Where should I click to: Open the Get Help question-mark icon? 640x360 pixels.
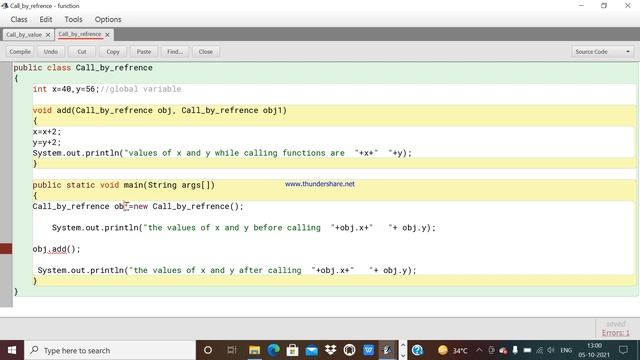(x=417, y=350)
